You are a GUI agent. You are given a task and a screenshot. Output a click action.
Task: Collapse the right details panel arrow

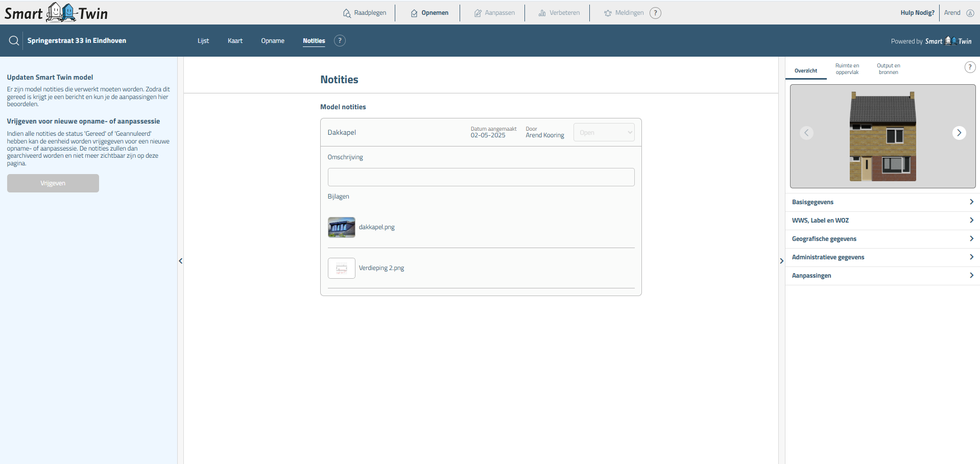(781, 261)
